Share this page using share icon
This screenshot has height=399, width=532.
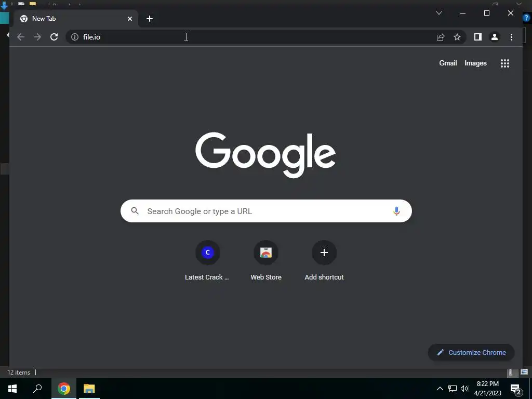coord(441,37)
